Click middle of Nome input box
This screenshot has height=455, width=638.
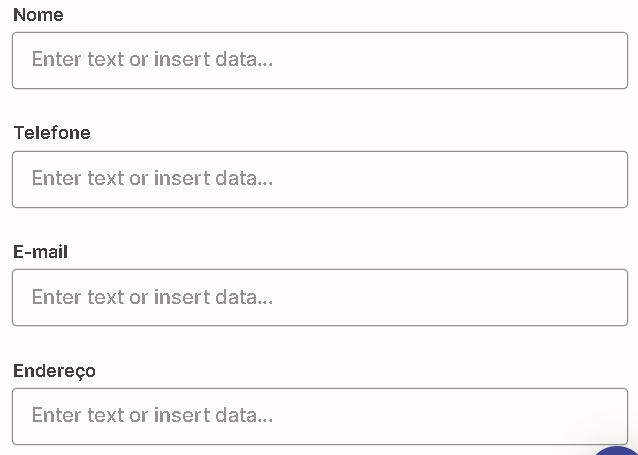coord(320,60)
